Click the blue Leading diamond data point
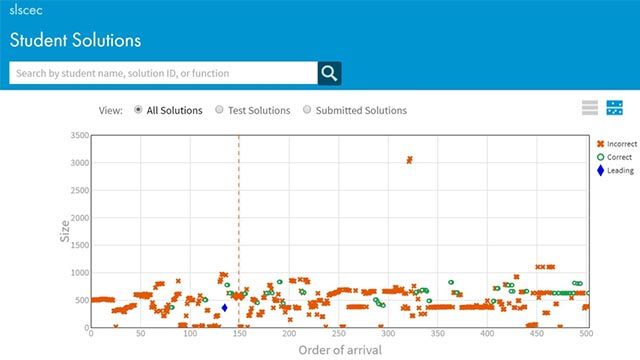 coord(224,308)
